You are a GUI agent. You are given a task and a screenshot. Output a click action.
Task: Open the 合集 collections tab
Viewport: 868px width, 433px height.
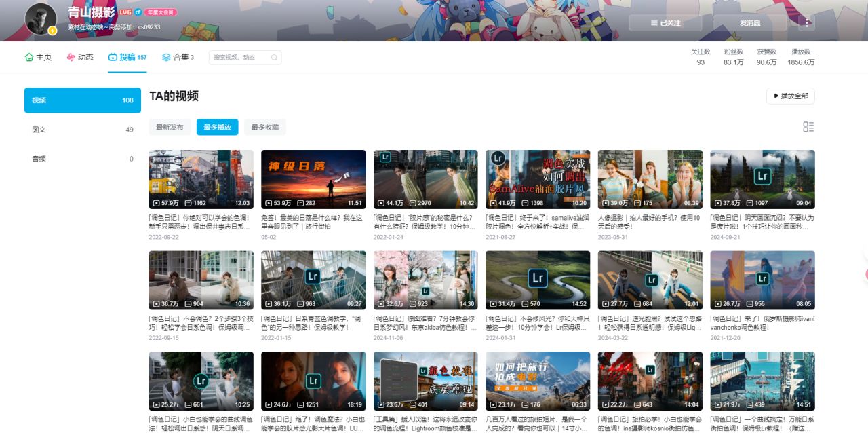[x=178, y=58]
